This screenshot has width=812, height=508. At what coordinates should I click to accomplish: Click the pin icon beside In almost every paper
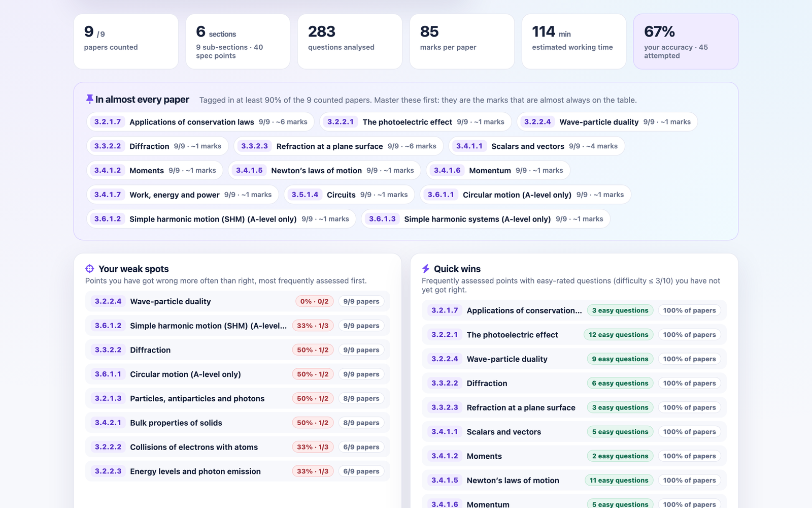90,99
